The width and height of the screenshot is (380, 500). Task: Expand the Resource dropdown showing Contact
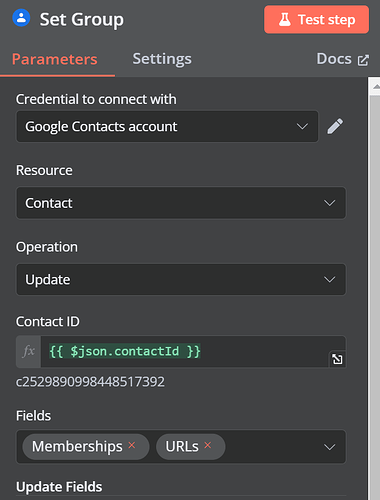coord(181,203)
